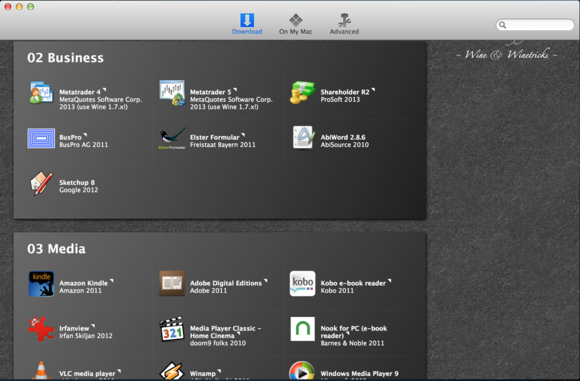Click the 'BusPro AG 2011' text

point(84,145)
